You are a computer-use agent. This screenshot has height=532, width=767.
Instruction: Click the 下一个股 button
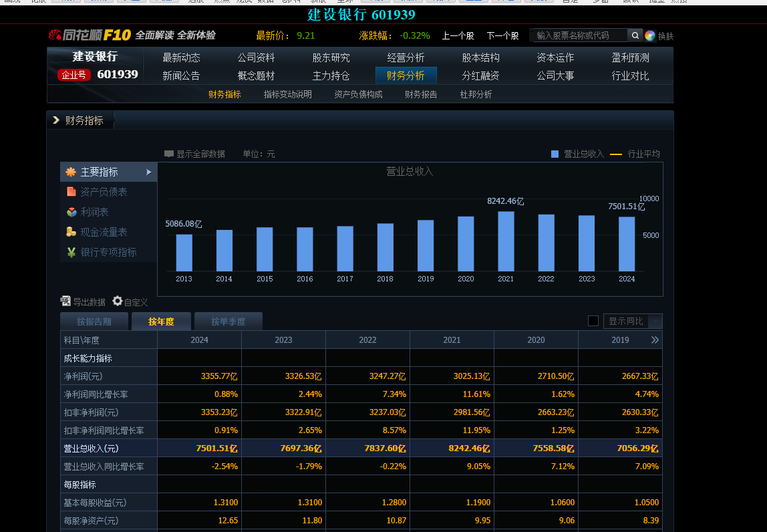pos(502,35)
